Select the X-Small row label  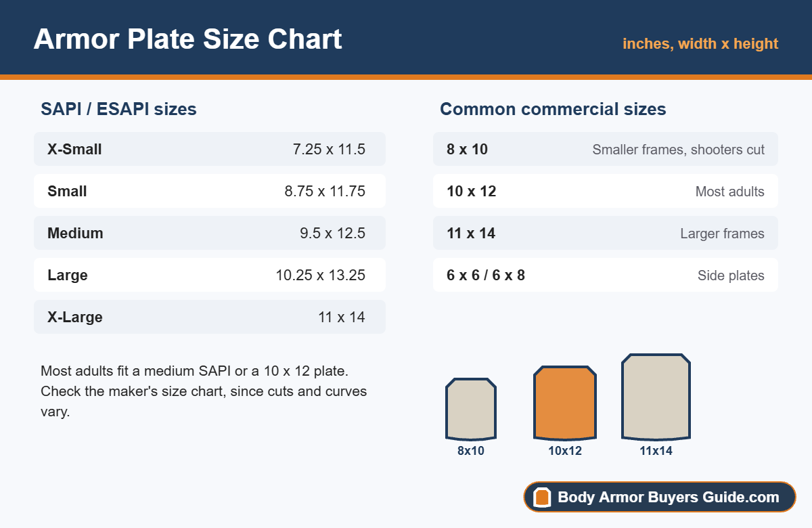pyautogui.click(x=74, y=149)
